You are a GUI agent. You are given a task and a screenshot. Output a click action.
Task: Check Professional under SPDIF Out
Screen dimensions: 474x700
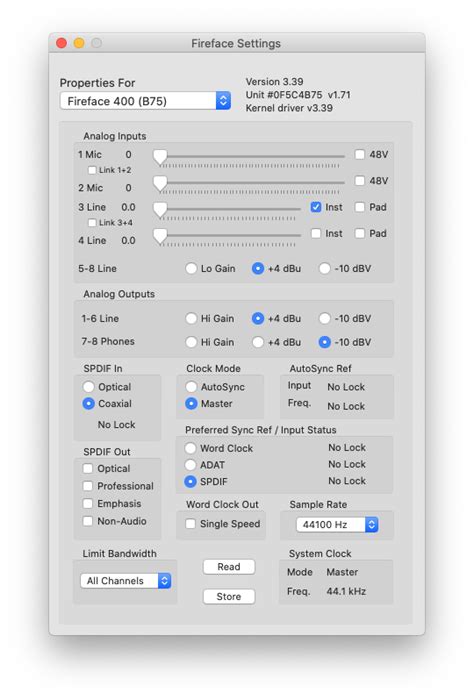click(x=88, y=486)
